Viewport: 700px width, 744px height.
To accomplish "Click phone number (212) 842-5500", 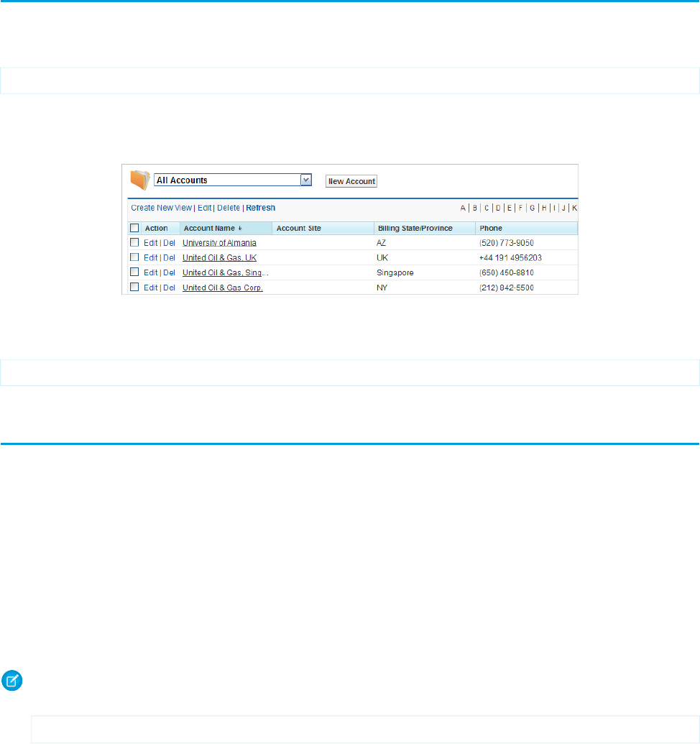I will click(507, 288).
